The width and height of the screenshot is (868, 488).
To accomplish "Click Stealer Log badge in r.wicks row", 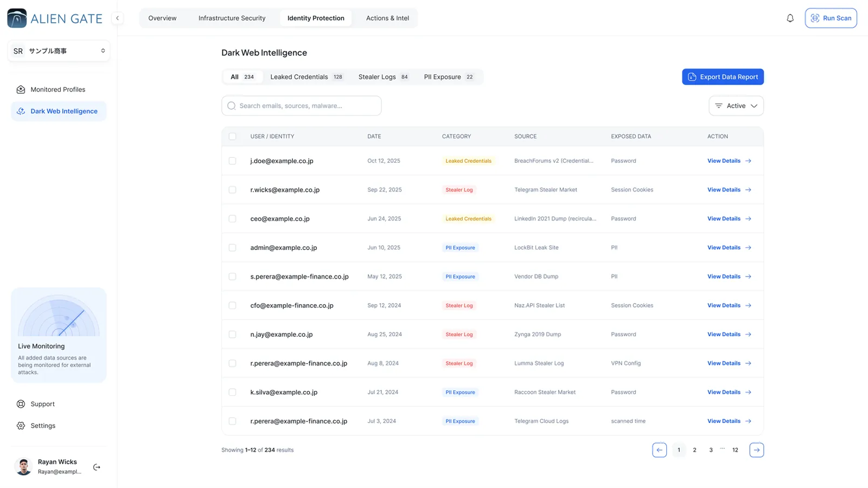I will [459, 190].
